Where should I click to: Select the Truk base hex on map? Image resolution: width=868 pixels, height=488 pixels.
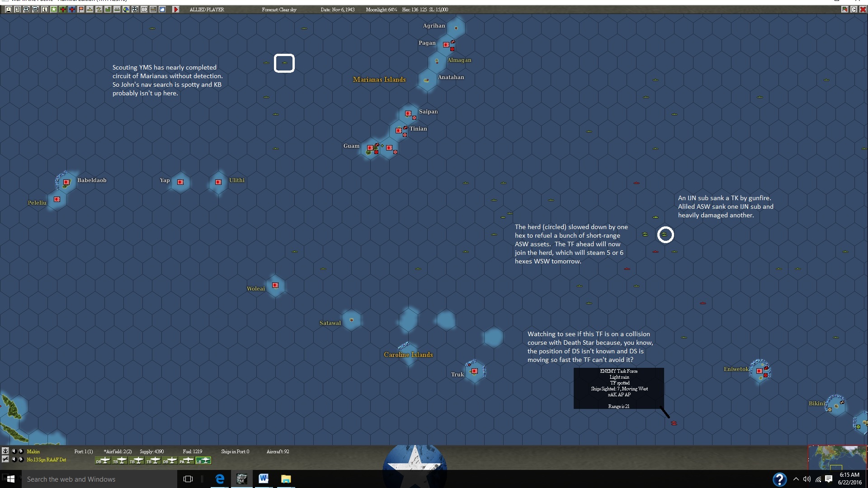point(474,371)
